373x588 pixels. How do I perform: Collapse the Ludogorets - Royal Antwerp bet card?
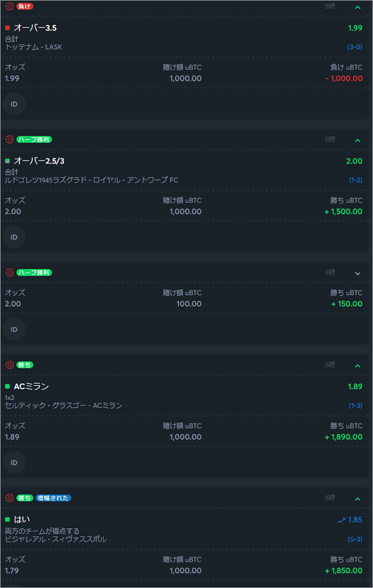point(357,140)
